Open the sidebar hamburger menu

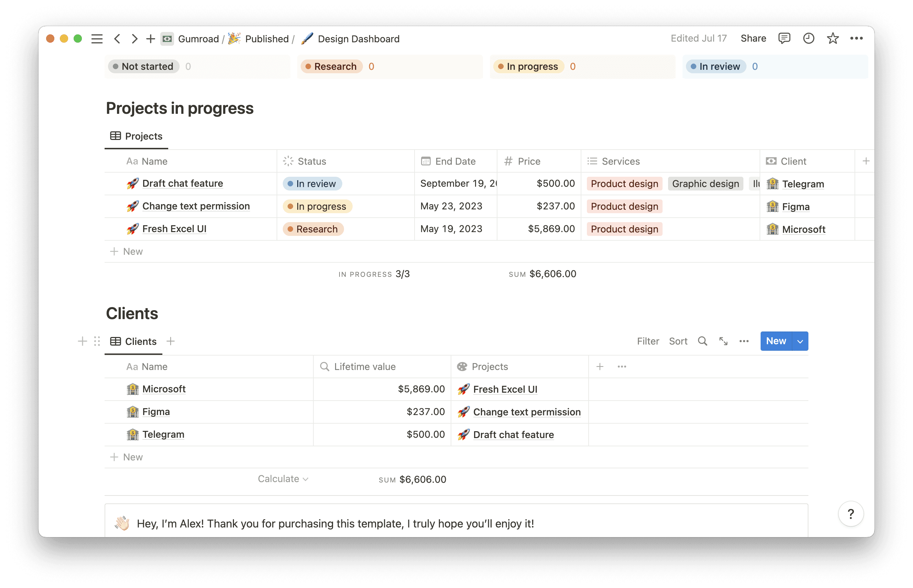point(97,39)
